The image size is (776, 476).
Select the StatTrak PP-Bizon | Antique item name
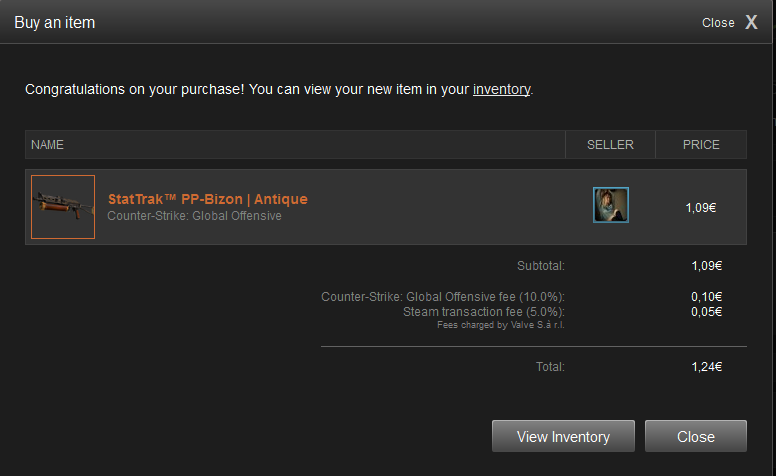(x=207, y=199)
